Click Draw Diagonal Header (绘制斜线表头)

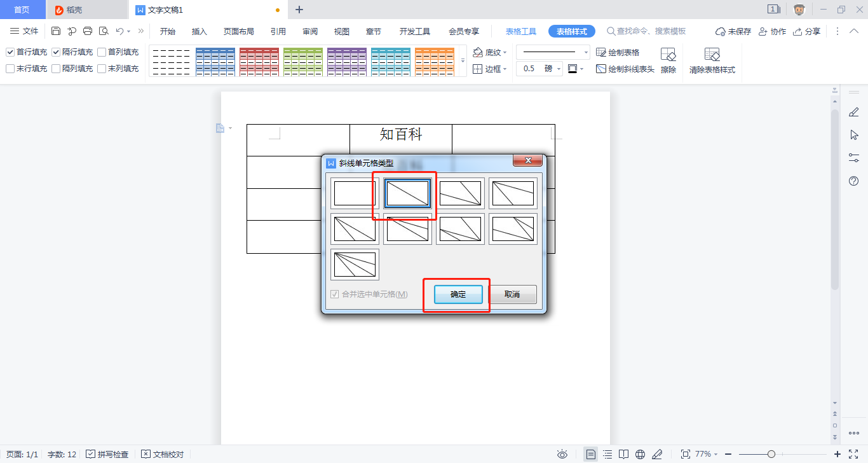click(x=625, y=69)
